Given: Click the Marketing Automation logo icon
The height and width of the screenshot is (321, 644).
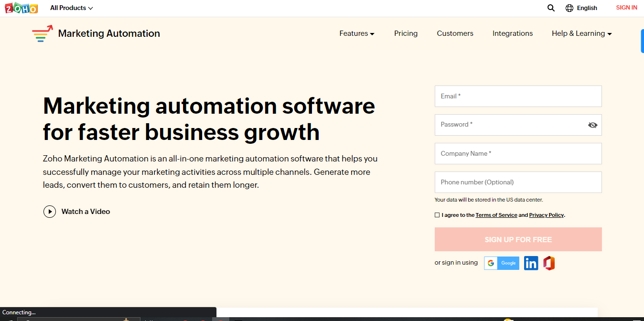Looking at the screenshot, I should coord(41,33).
